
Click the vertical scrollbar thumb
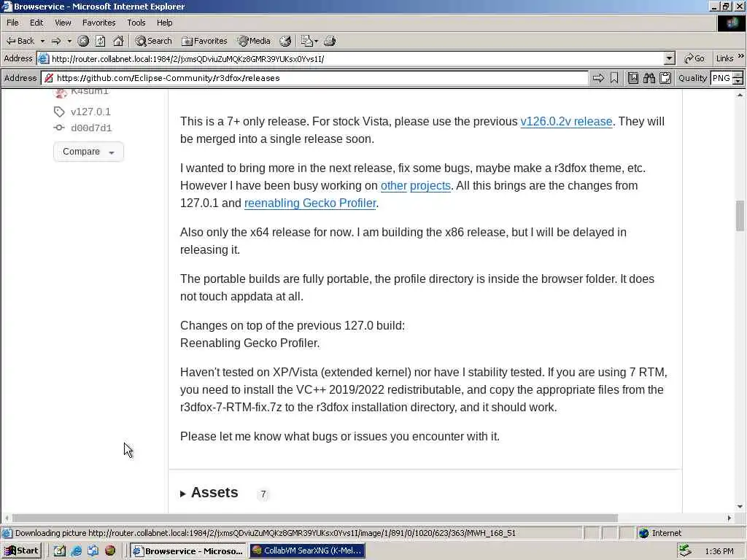click(x=740, y=216)
